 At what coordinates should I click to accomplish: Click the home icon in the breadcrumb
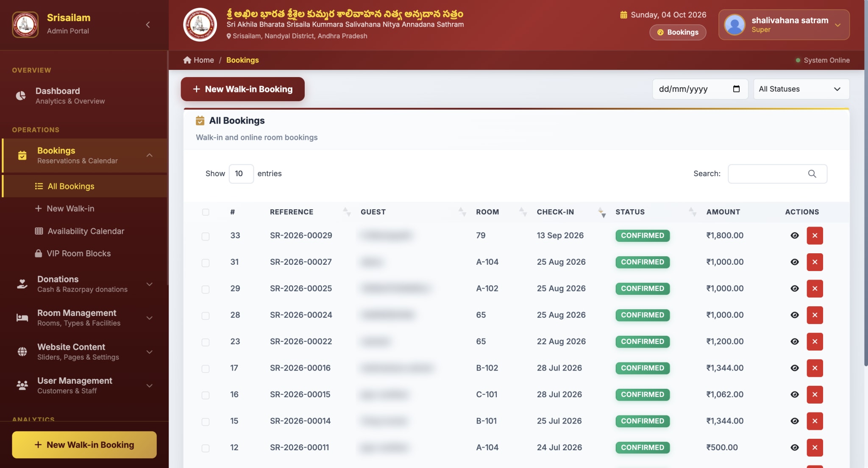click(187, 60)
